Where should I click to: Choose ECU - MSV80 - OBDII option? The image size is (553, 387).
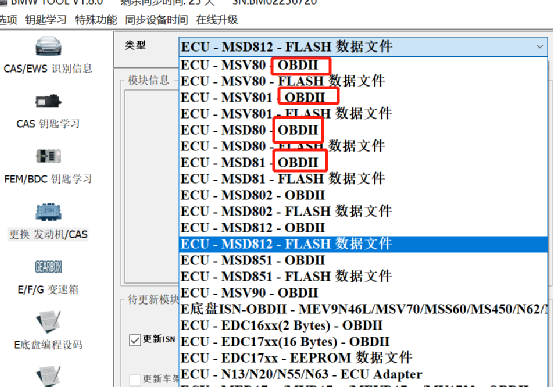pos(363,65)
